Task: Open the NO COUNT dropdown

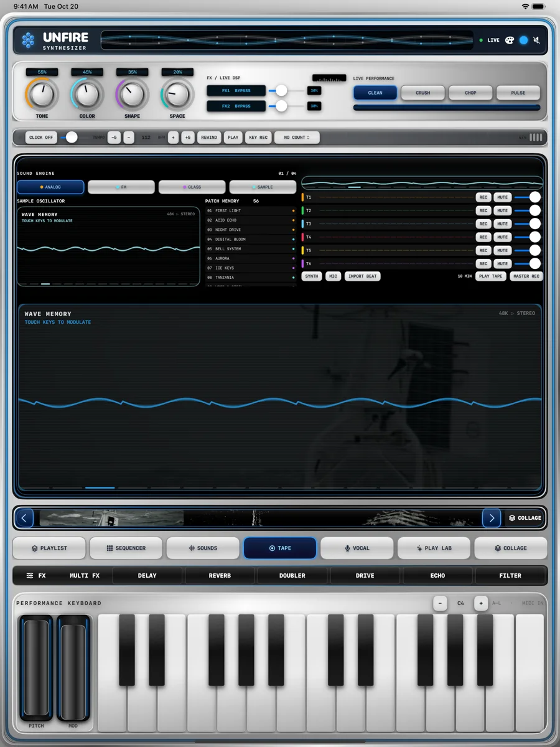Action: click(x=297, y=138)
